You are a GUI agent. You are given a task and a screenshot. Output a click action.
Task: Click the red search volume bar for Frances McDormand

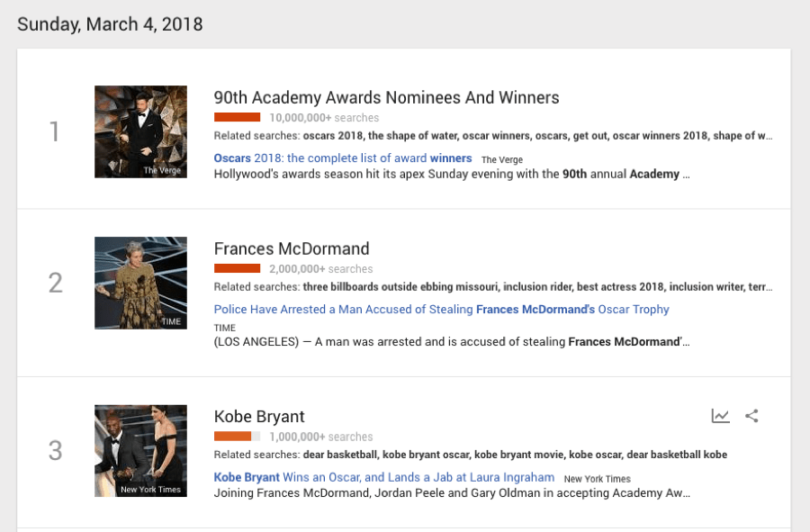tap(237, 267)
